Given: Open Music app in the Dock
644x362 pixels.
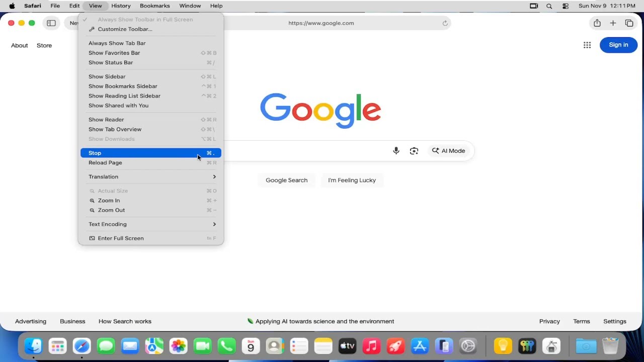Looking at the screenshot, I should coord(371,346).
